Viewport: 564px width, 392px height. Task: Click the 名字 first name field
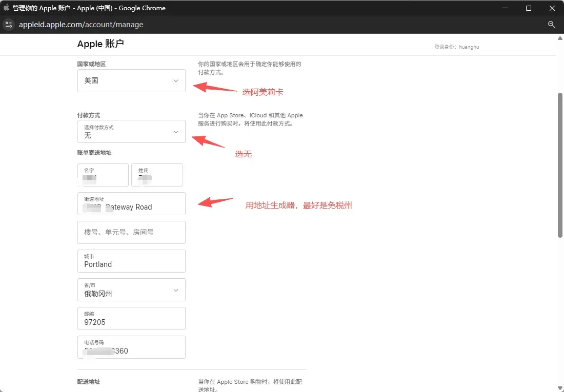coord(103,175)
